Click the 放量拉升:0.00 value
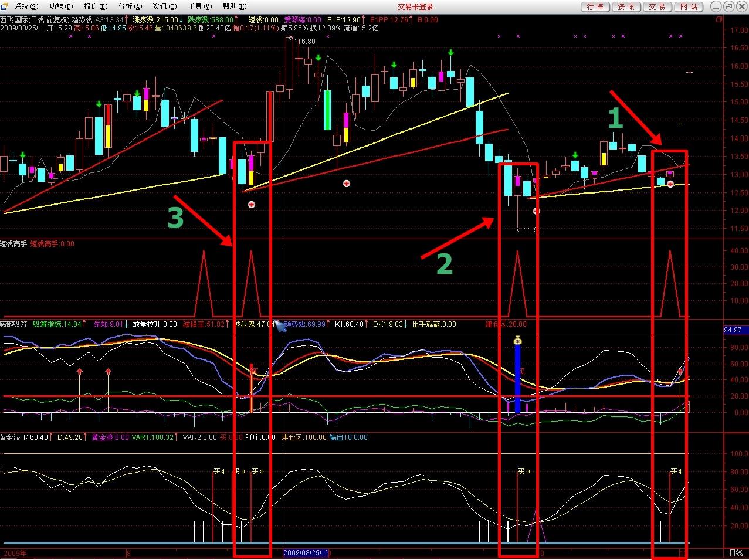749x560 pixels. point(155,324)
